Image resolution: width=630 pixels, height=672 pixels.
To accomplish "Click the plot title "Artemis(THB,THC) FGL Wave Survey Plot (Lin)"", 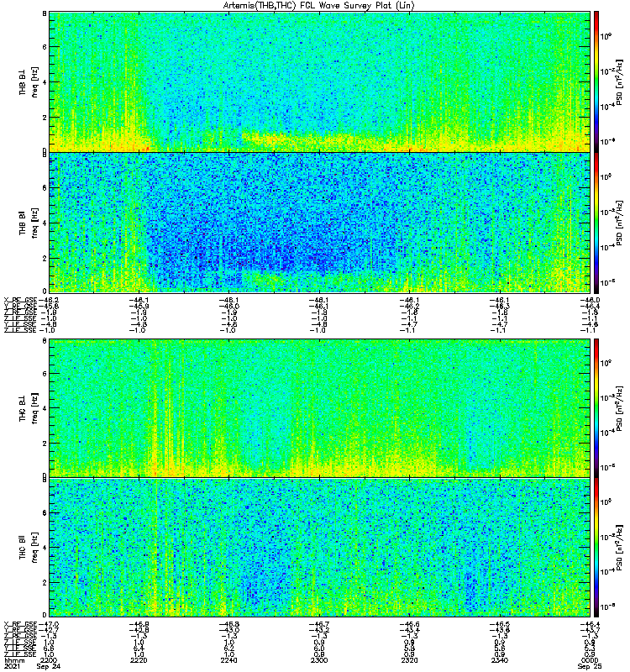I will tap(319, 6).
